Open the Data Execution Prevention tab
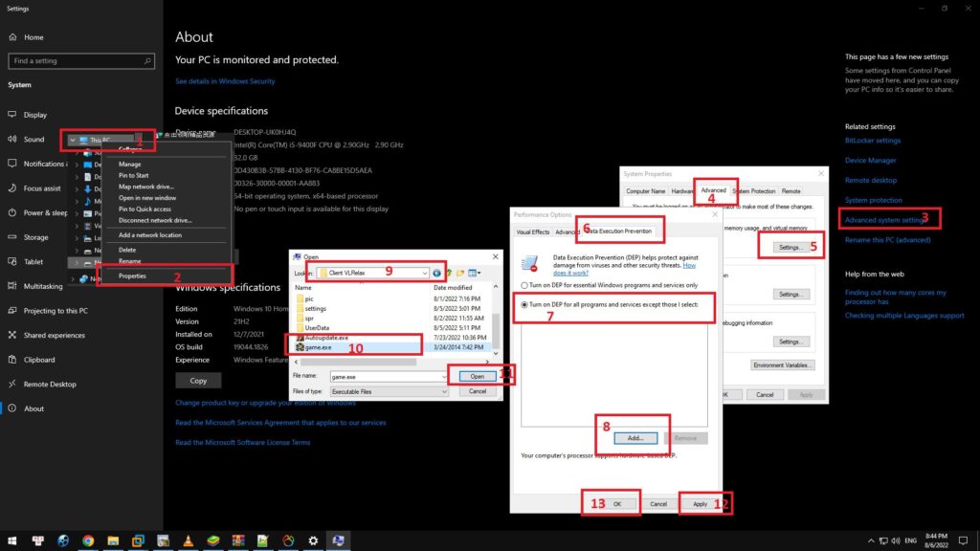 619,231
